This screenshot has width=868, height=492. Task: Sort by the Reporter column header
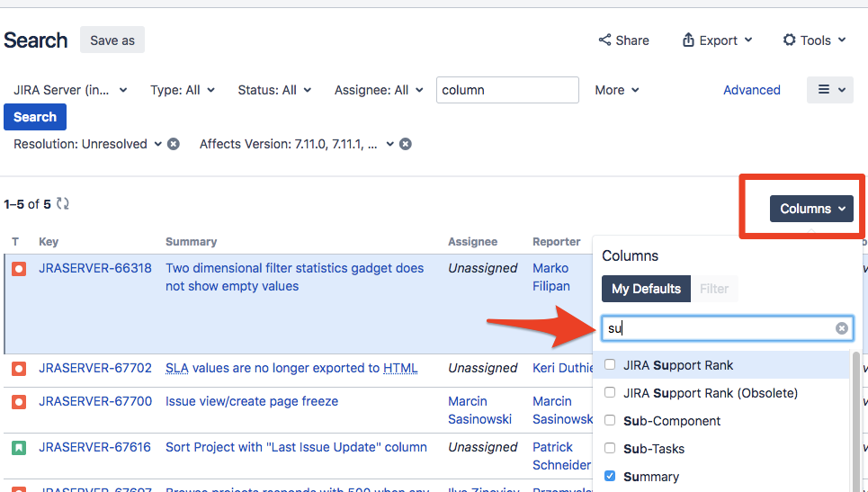point(557,241)
